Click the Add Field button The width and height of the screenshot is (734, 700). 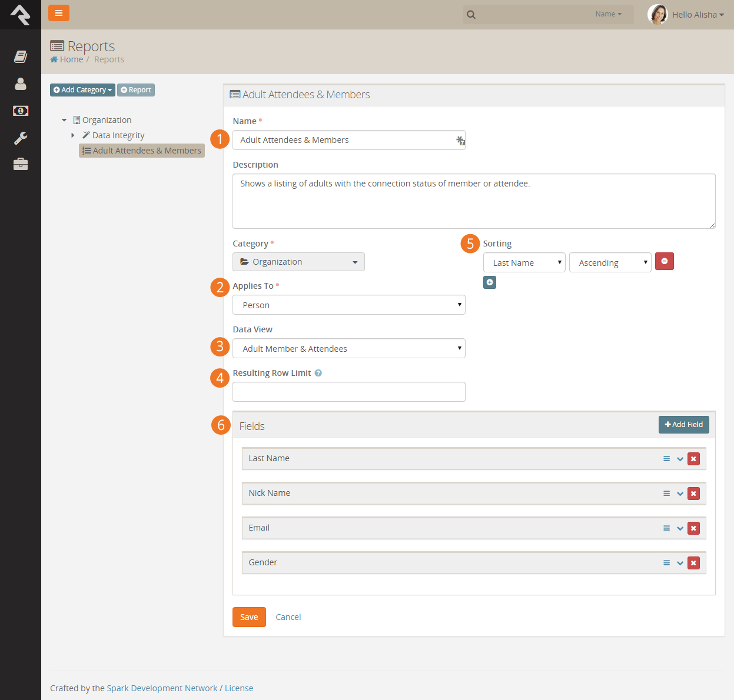pyautogui.click(x=684, y=425)
